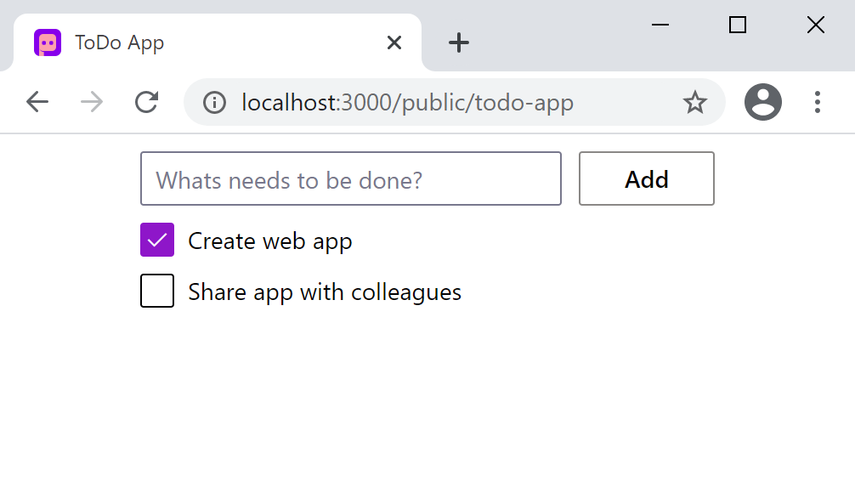Bookmark this page with the star icon
Screen dimensions: 855x504
click(x=694, y=103)
